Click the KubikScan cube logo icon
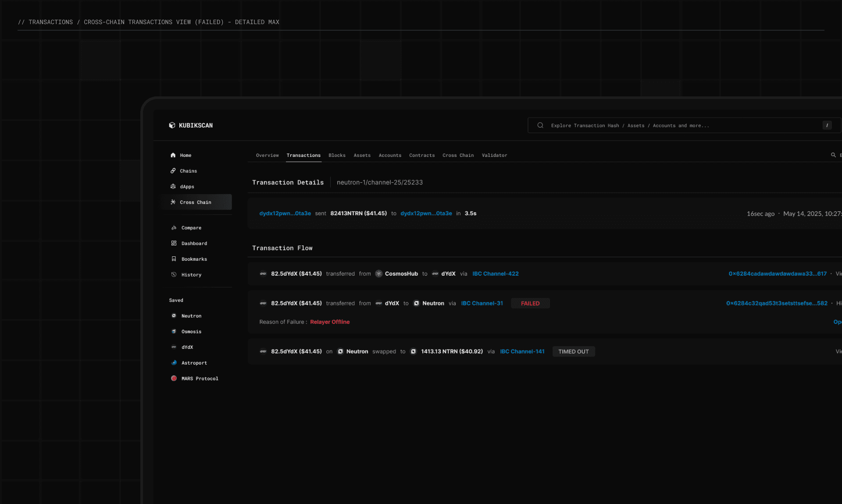Screen dimensions: 842x504 click(x=172, y=125)
